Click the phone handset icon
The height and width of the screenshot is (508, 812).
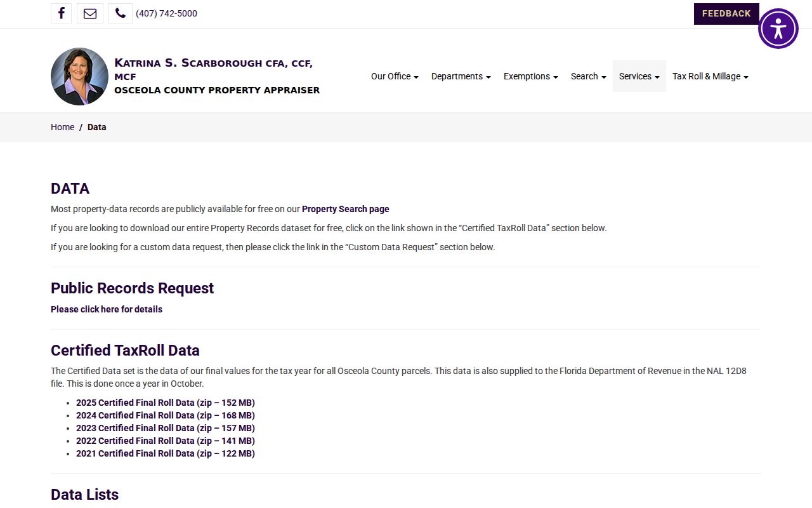click(121, 13)
